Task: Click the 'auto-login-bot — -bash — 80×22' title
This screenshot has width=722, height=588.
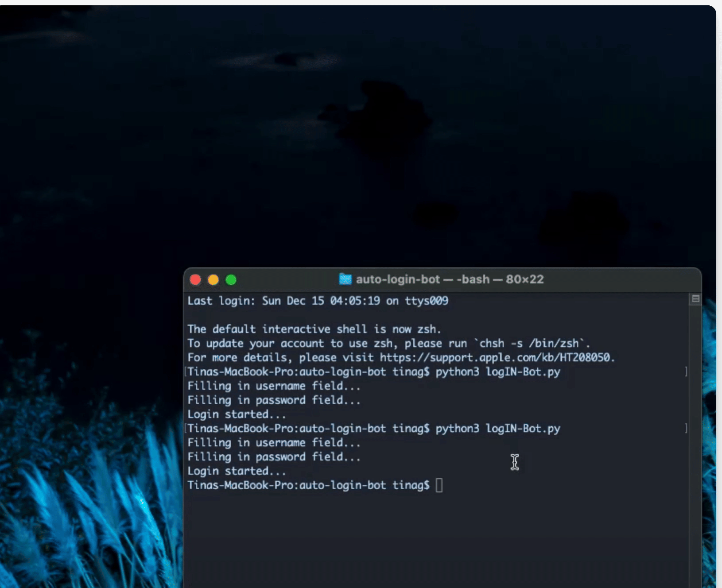Action: [450, 279]
